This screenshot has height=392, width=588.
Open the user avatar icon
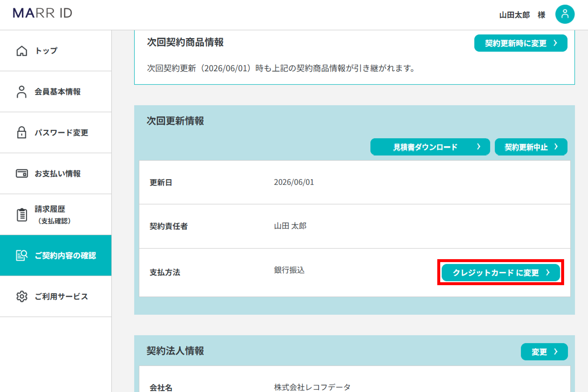[x=565, y=14]
